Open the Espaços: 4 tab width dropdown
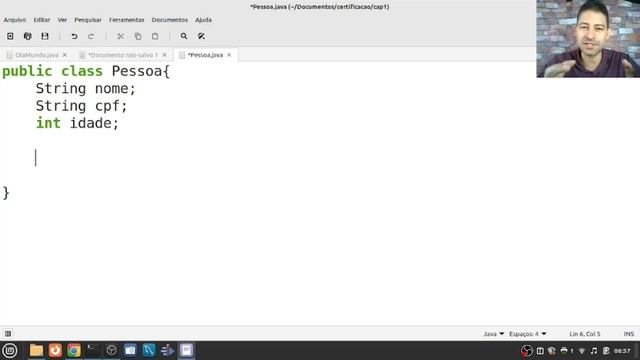 coord(528,334)
